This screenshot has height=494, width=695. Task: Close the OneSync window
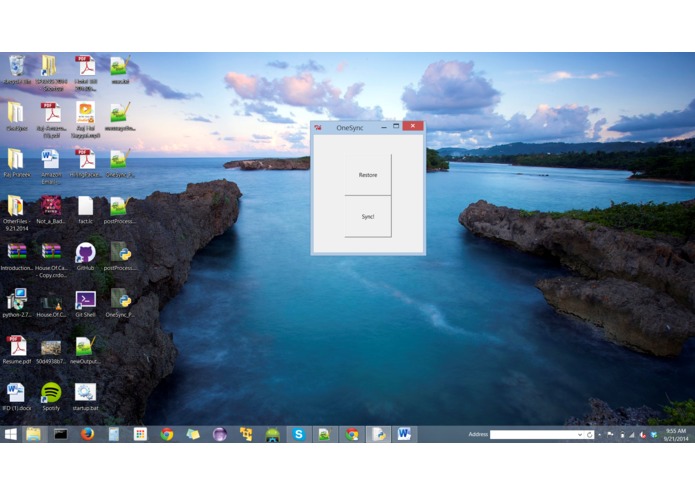413,126
